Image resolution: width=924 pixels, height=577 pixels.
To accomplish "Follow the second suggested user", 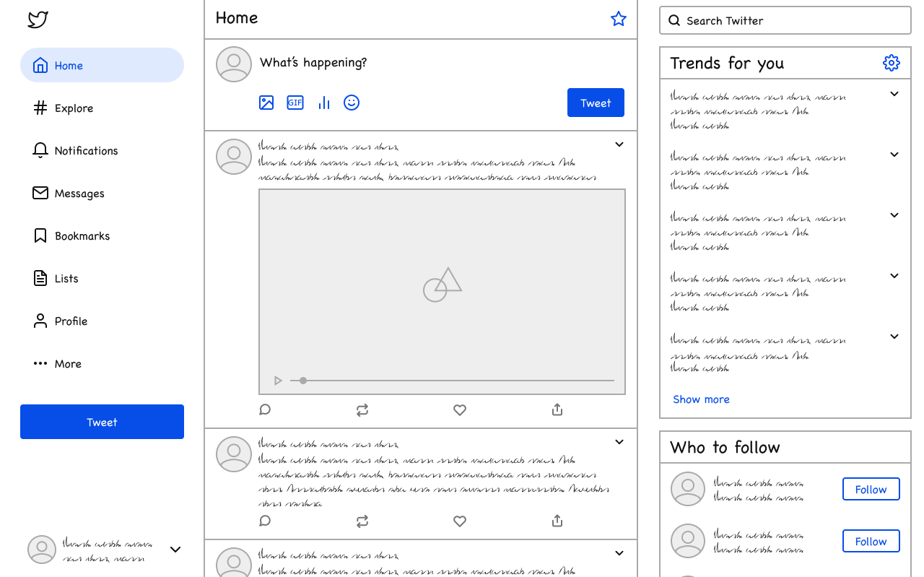I will point(871,541).
